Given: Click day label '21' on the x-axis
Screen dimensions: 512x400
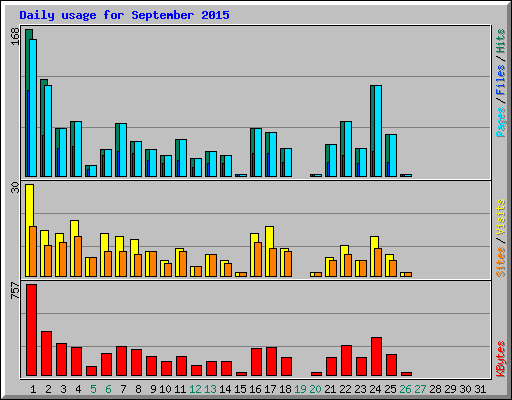Looking at the screenshot, I should 330,389.
